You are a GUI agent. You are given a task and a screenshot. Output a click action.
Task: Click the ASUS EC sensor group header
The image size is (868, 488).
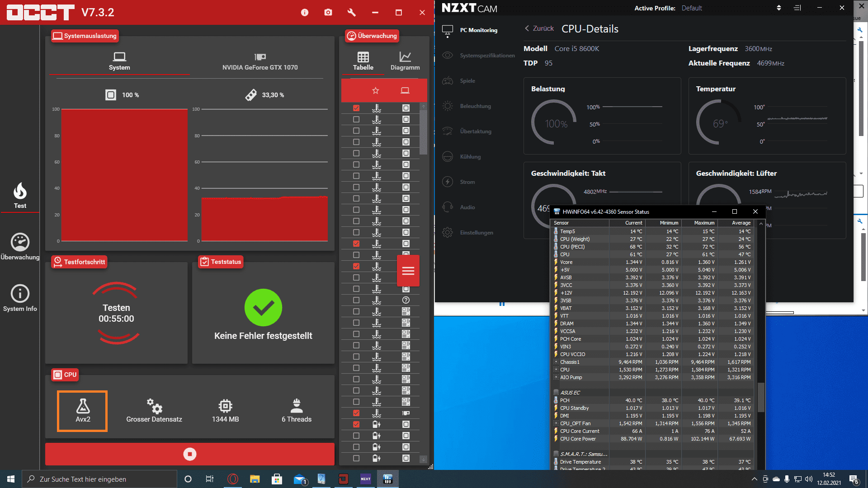tap(570, 393)
